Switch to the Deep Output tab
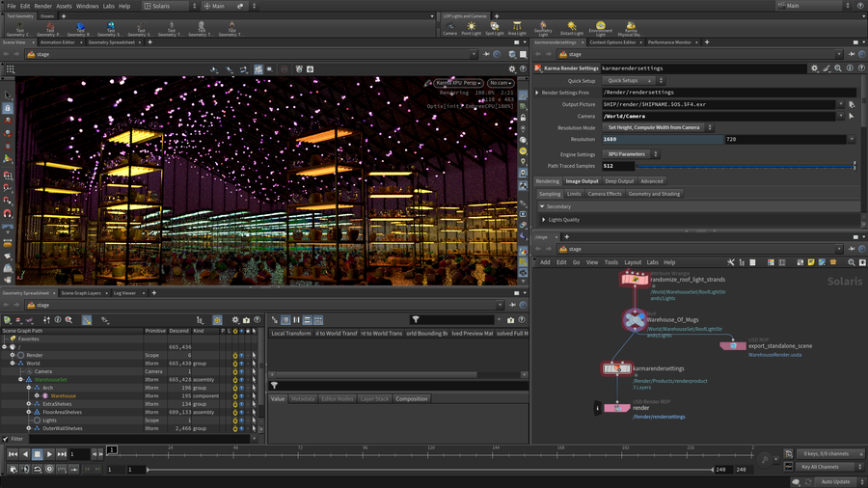The image size is (868, 488). (x=619, y=181)
